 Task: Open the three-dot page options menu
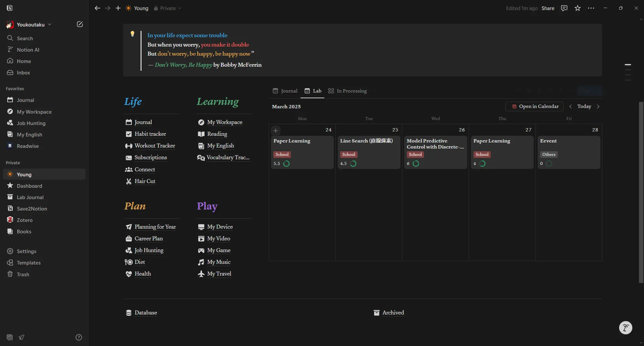[x=591, y=8]
